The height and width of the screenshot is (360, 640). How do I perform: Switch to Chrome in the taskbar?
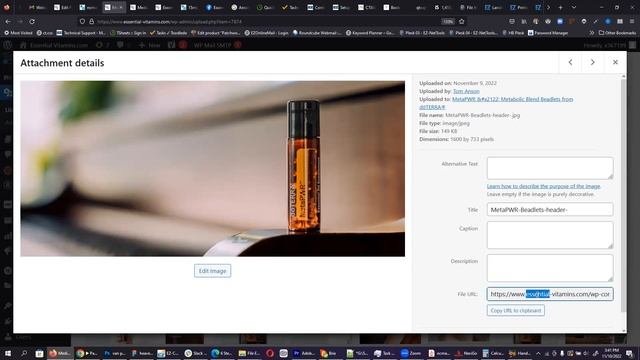87,353
